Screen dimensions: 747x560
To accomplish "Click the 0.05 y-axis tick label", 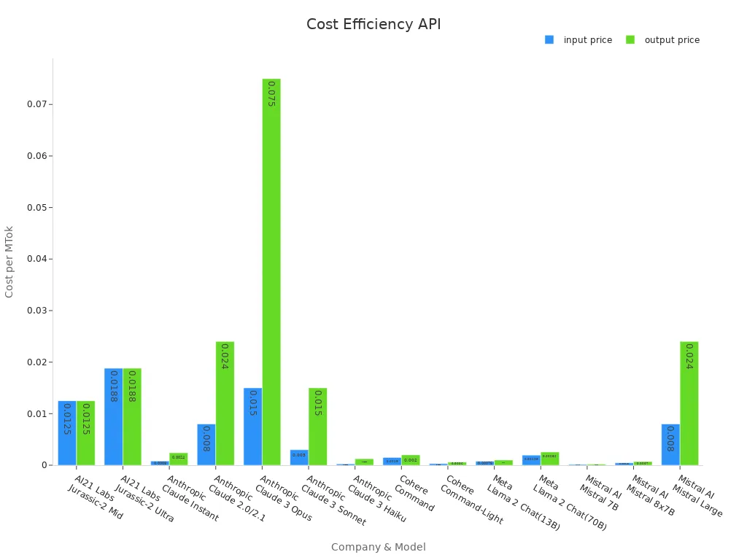I will click(36, 208).
